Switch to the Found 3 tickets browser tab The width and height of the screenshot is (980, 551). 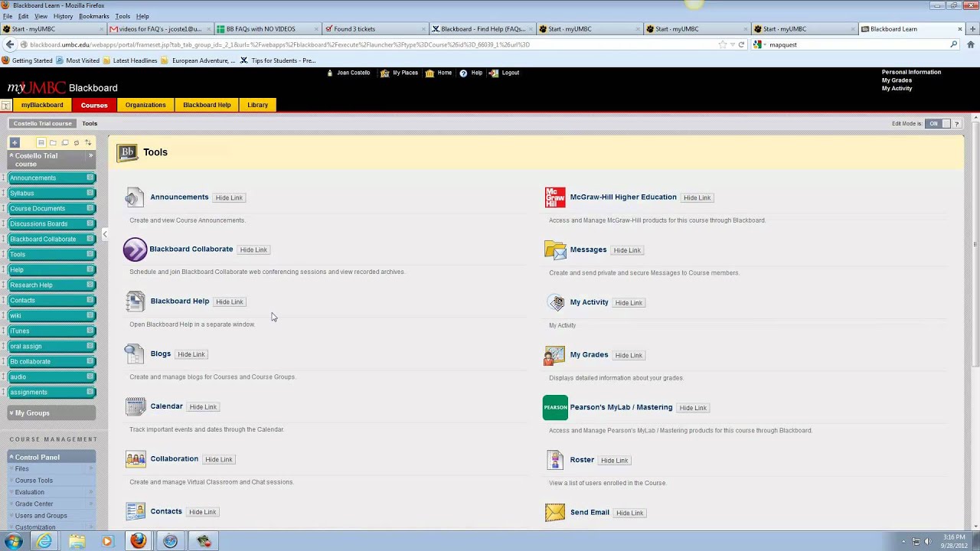point(374,29)
